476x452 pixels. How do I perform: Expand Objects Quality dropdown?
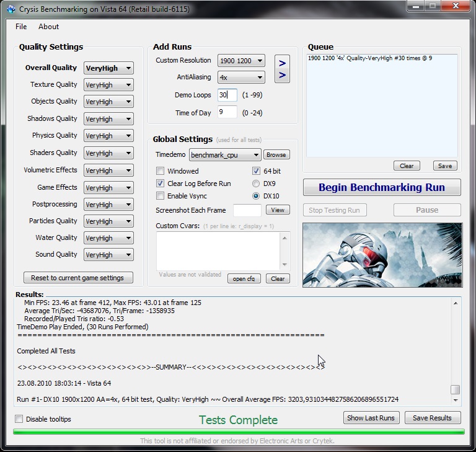pos(108,102)
